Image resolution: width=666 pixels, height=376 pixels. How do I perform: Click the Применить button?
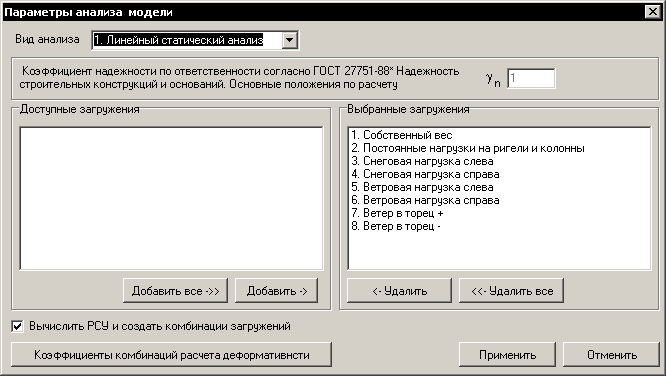507,354
